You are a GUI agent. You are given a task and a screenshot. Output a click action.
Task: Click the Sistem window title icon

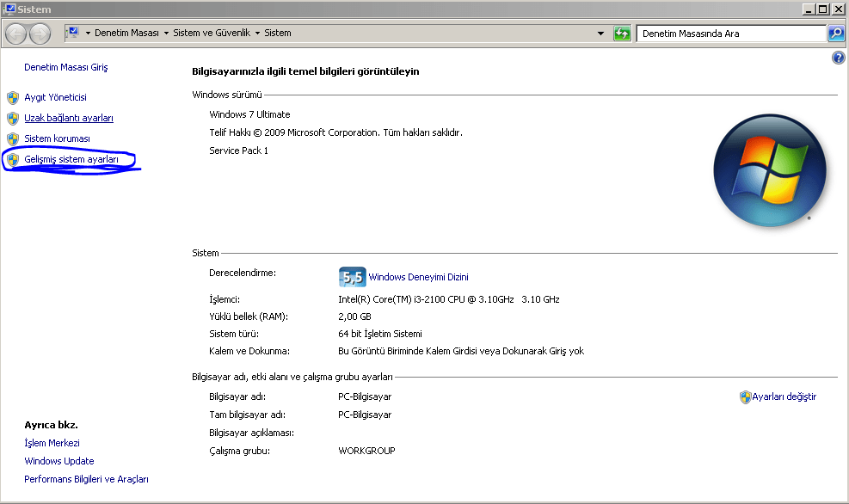[9, 9]
